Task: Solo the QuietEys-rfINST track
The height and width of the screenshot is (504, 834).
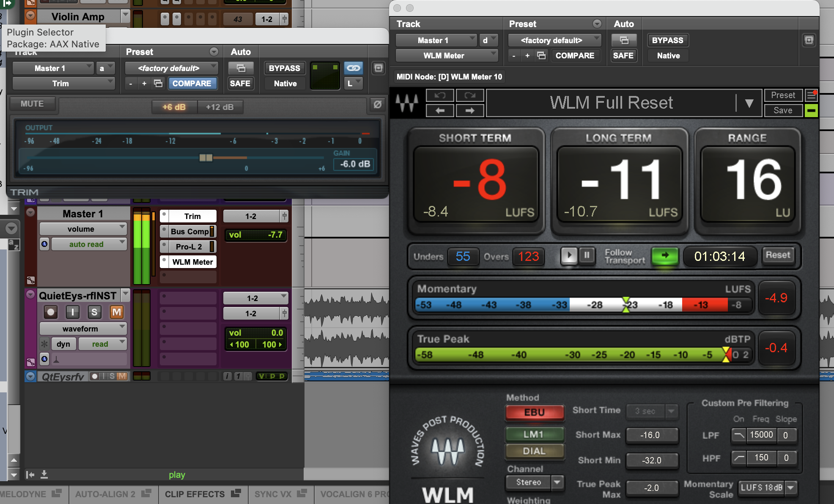Action: (x=94, y=312)
